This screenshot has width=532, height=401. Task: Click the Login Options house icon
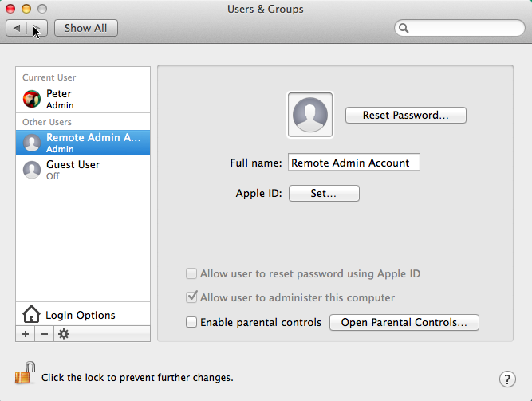click(31, 314)
